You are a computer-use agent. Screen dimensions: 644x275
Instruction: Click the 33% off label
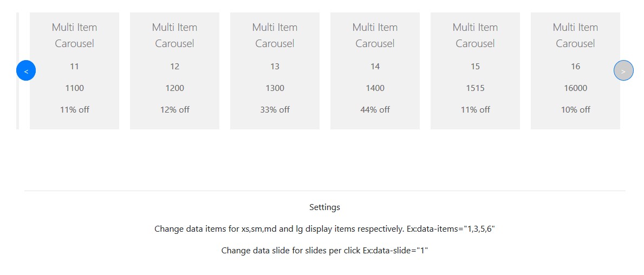[x=275, y=110]
